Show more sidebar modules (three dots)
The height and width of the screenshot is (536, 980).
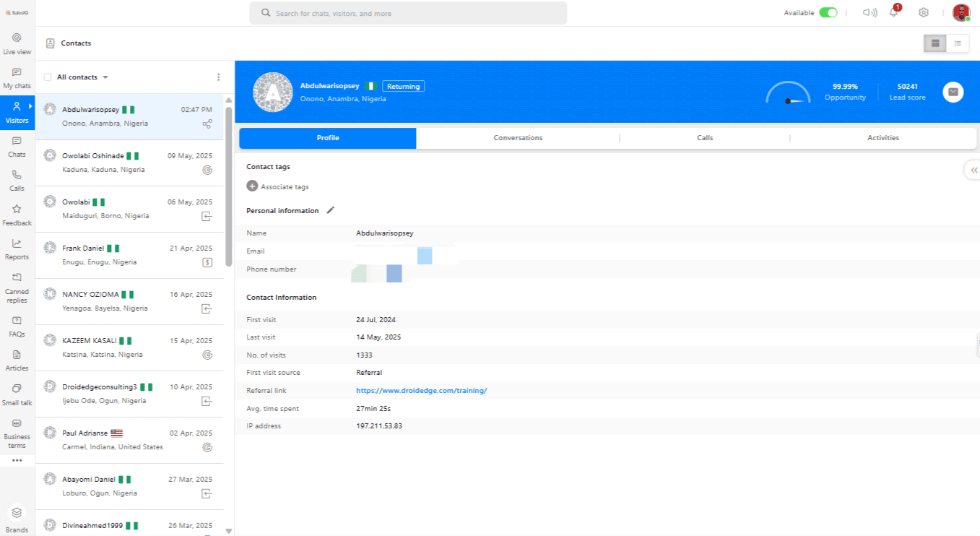click(17, 460)
